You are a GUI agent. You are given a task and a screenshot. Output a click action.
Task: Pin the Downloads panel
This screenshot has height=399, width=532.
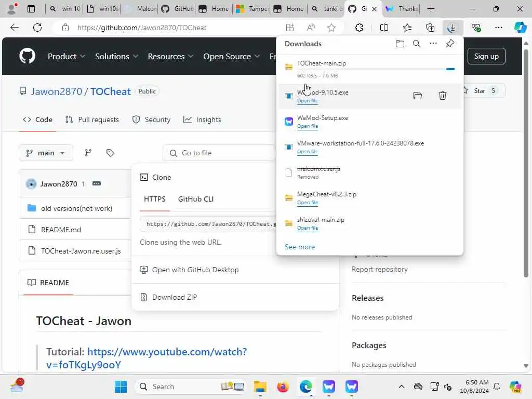(450, 44)
